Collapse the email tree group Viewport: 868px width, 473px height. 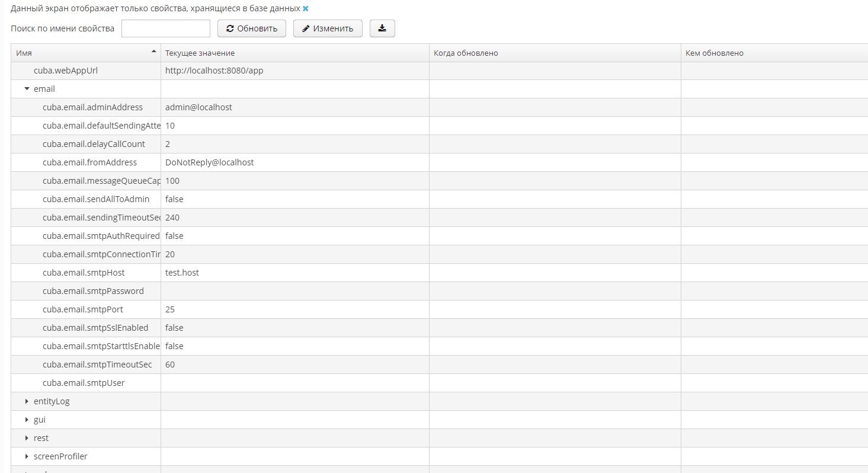(x=27, y=89)
